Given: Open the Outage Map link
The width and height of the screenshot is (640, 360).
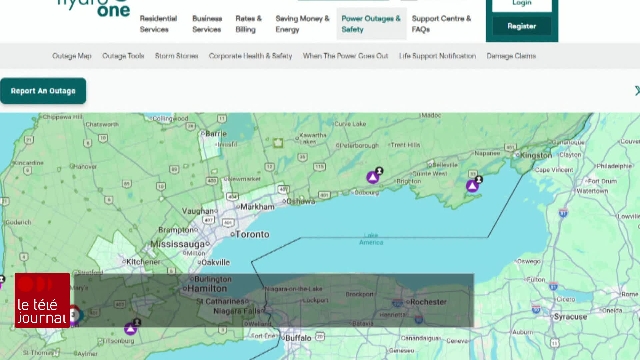Looking at the screenshot, I should tap(72, 56).
